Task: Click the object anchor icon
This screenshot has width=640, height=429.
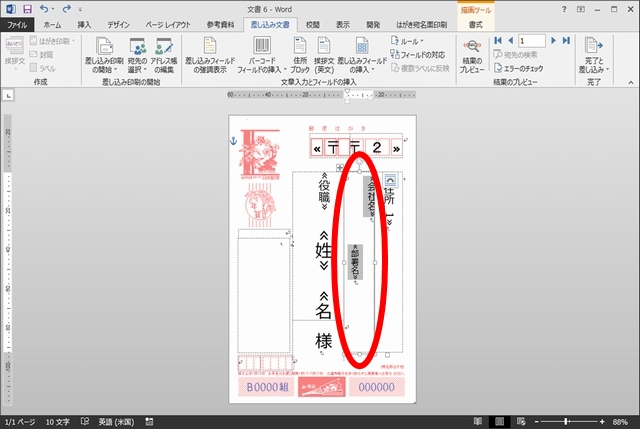Action: [x=233, y=141]
